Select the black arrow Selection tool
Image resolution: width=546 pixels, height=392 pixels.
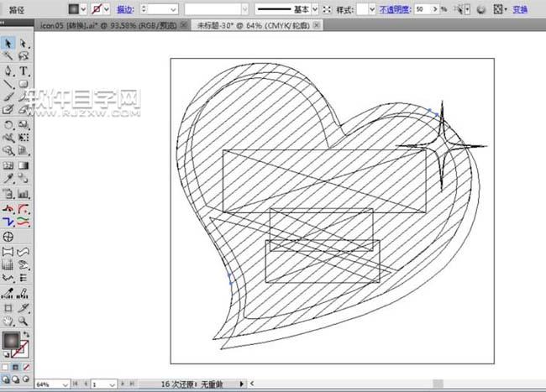point(8,43)
